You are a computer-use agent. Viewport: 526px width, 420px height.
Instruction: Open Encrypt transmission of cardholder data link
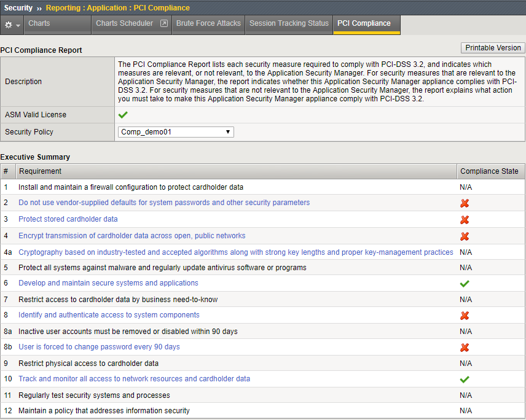coord(132,236)
